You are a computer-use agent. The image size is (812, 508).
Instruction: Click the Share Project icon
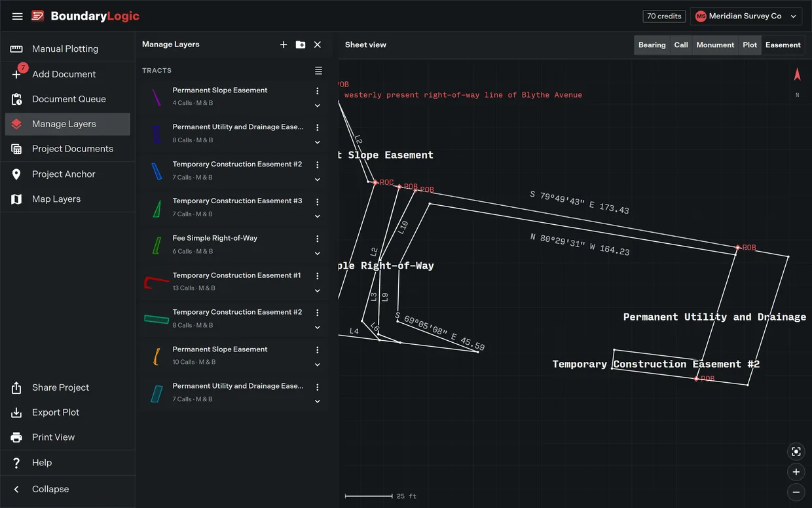click(17, 387)
